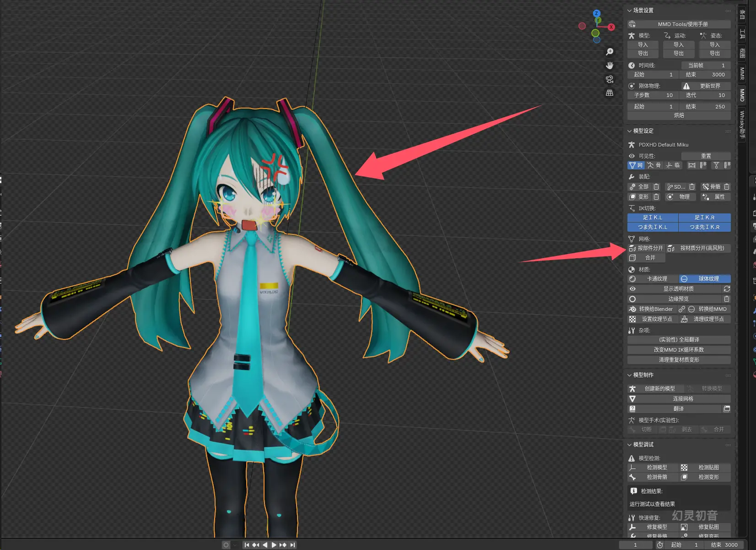756x550 pixels.
Task: Click 按部件分开 separate by parts button
Action: pos(646,248)
